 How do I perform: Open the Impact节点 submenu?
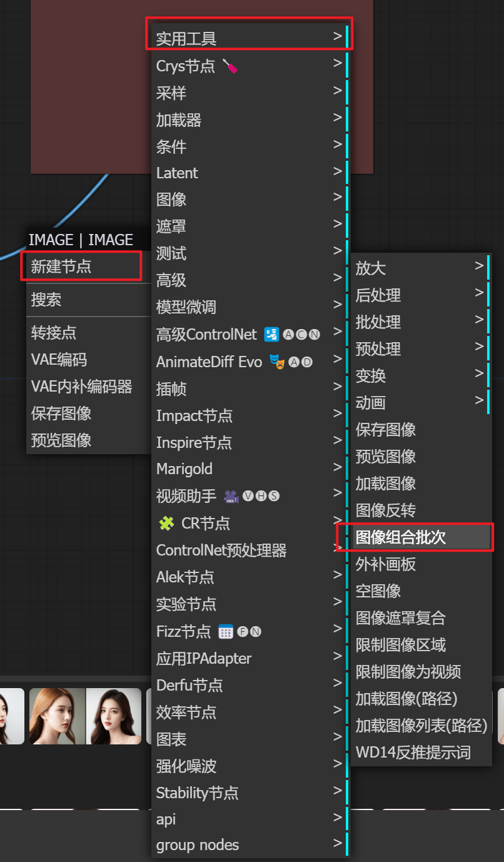[x=250, y=415]
